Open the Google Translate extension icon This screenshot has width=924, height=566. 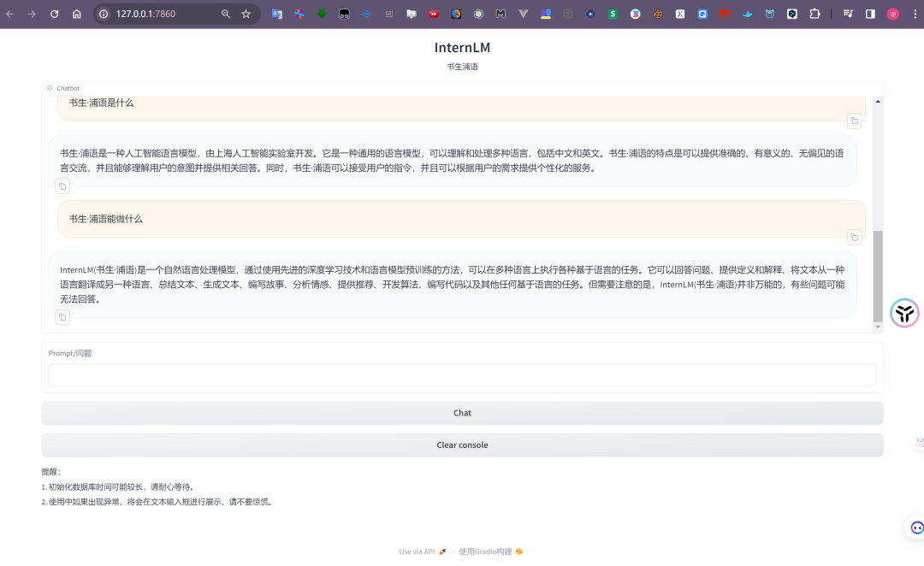pos(276,14)
